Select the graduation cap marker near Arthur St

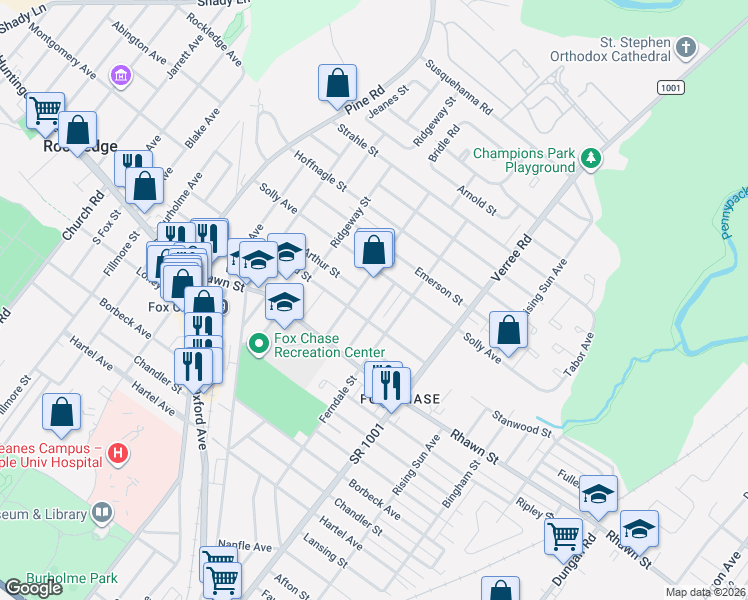tap(287, 253)
